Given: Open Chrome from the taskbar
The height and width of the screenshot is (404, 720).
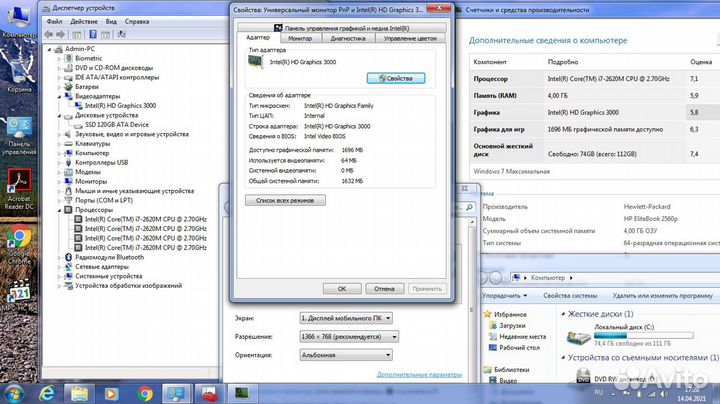Looking at the screenshot, I should 145,394.
